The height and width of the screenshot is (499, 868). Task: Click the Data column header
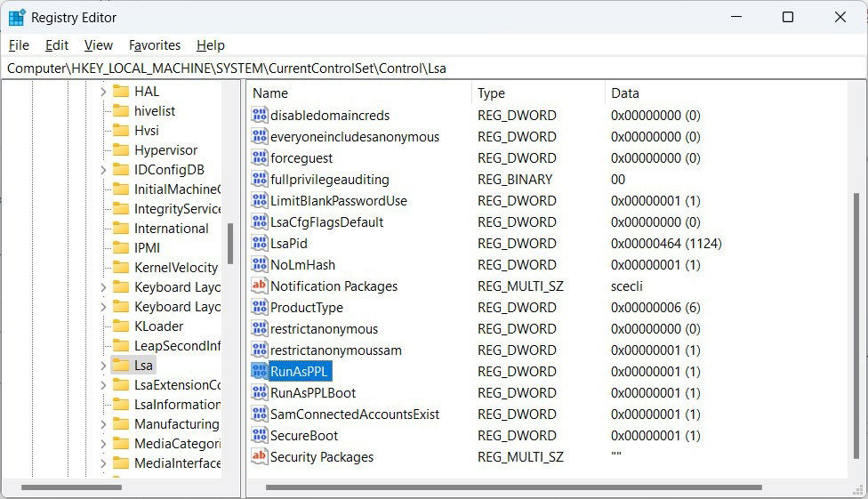726,93
